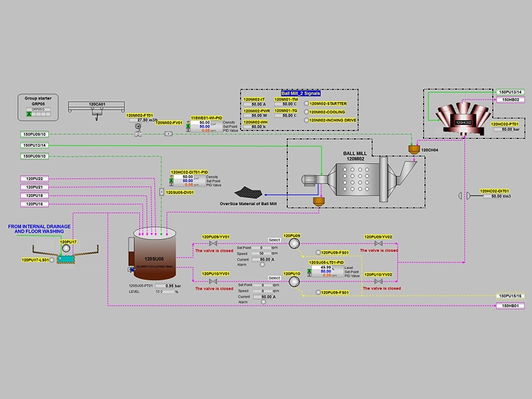This screenshot has height=399, width=532.
Task: Click the 120SU05-DV01 dilution valve symbol
Action: pyautogui.click(x=162, y=192)
